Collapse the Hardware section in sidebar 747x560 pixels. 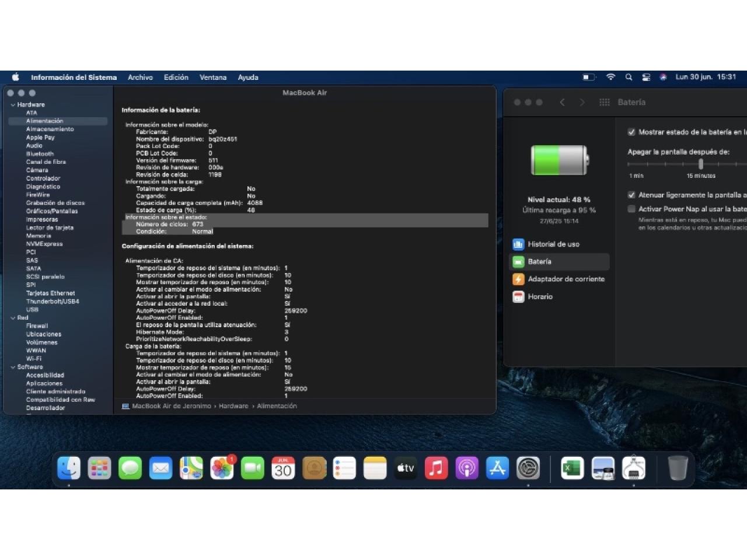(x=13, y=105)
